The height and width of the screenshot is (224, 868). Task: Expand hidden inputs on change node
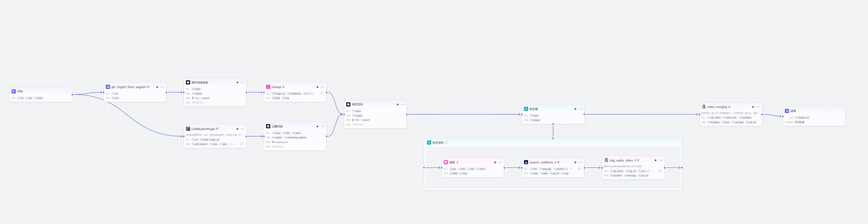tap(322, 94)
